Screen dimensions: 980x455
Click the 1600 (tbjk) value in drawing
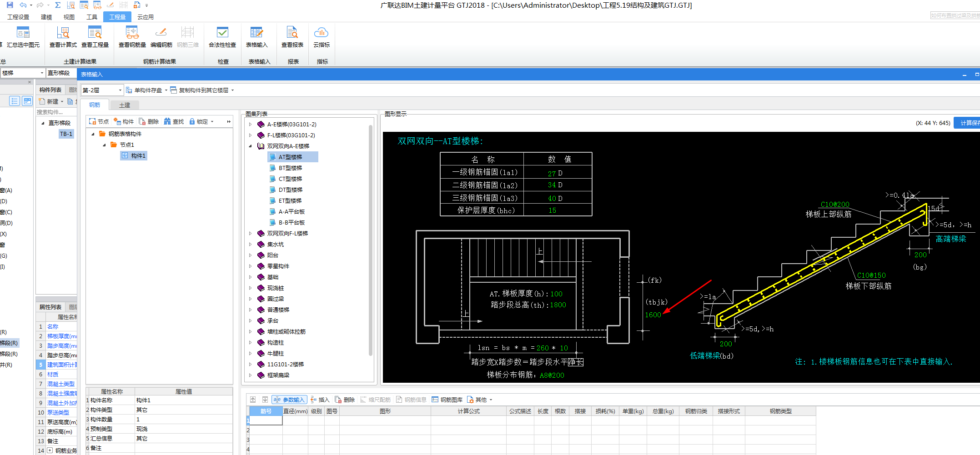click(x=653, y=315)
